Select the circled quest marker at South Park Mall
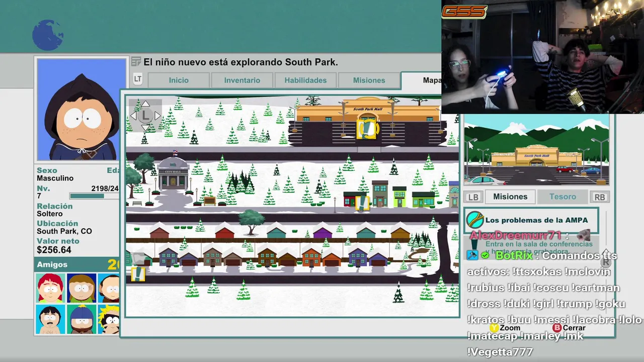The image size is (644, 362). point(368,128)
